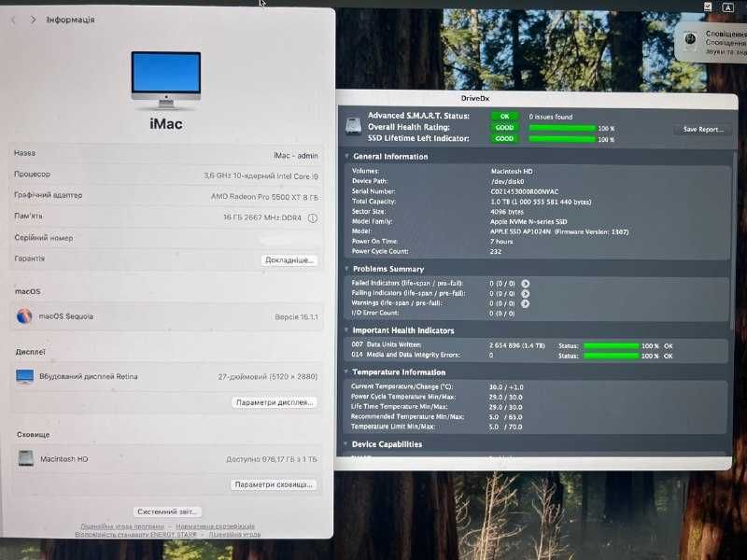This screenshot has height=560, width=747.
Task: Click Save Report button in DriveDx
Action: click(x=703, y=129)
